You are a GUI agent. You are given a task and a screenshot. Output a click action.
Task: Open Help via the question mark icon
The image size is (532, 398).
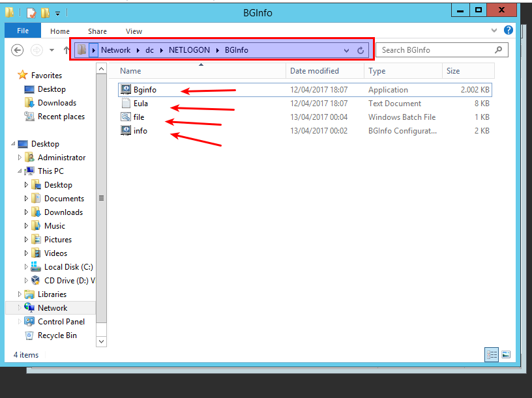[509, 30]
